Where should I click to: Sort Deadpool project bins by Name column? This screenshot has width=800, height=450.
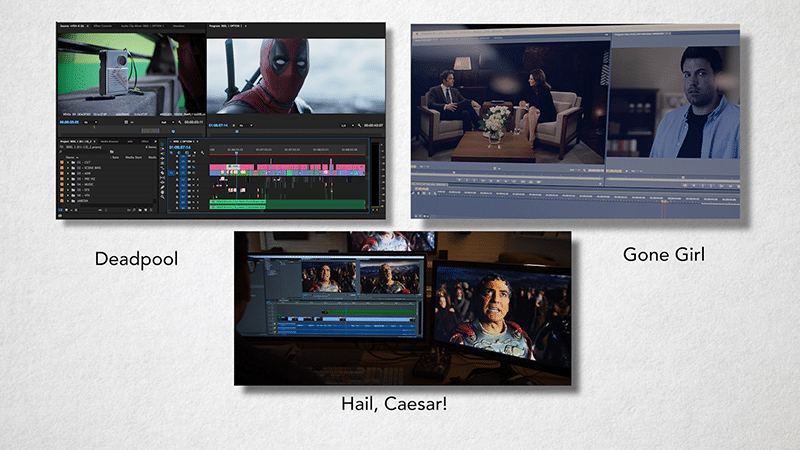[70, 158]
